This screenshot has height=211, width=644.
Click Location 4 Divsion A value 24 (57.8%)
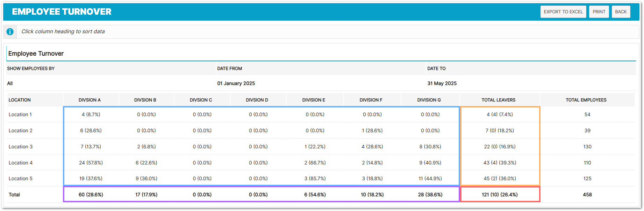coord(91,163)
